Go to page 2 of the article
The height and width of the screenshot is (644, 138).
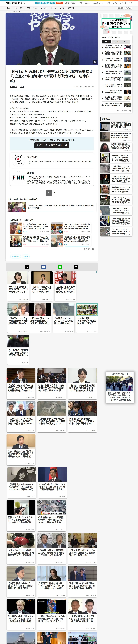coord(55,193)
